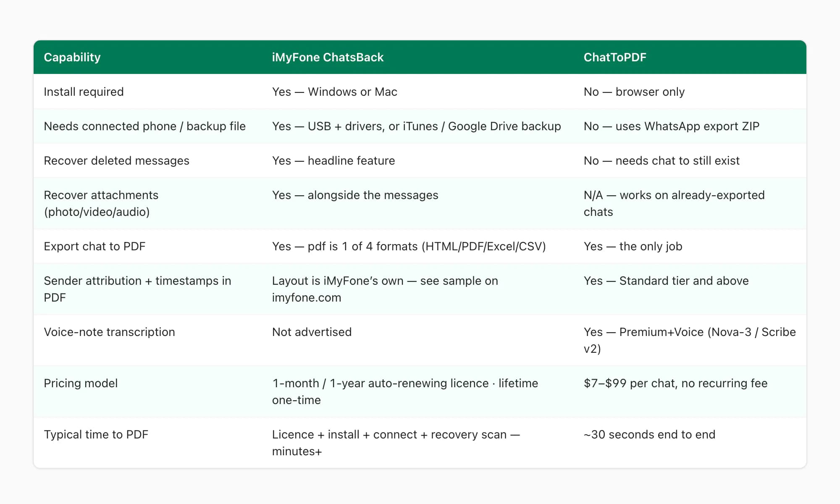Click 'No — needs chat to still exist'

point(661,160)
